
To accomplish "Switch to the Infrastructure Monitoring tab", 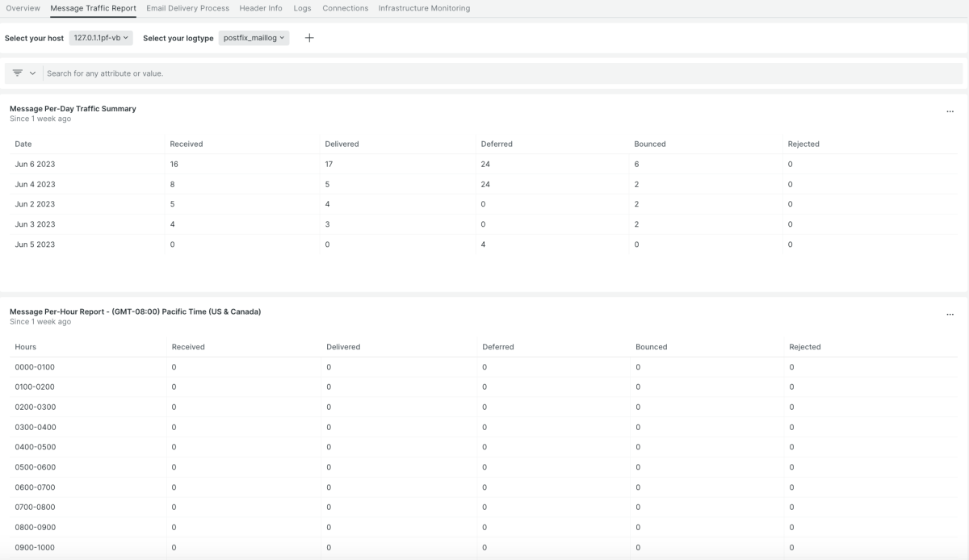I will 424,8.
